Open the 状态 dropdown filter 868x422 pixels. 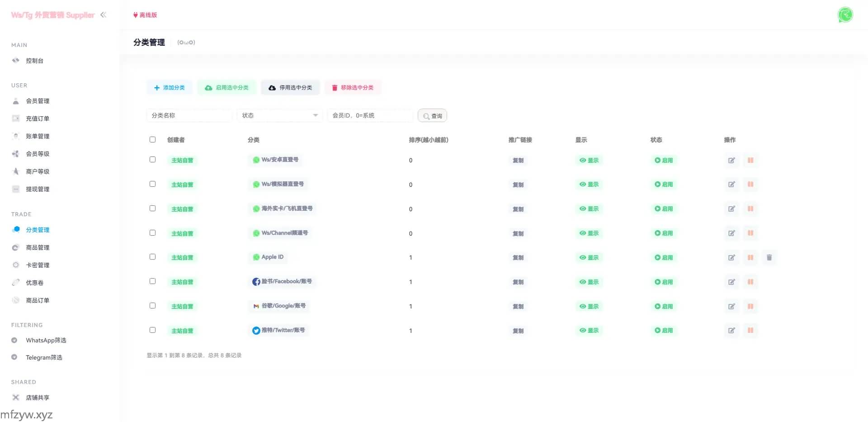pos(279,115)
